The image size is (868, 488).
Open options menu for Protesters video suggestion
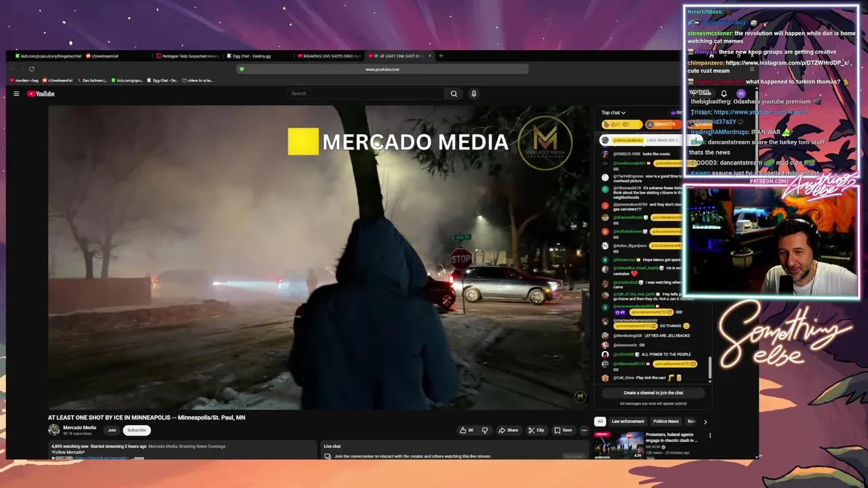pos(710,435)
